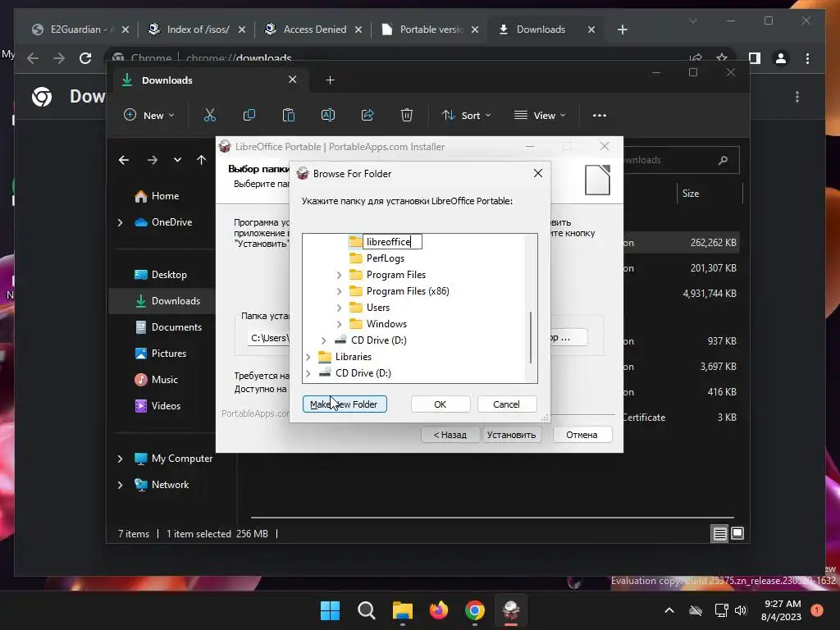Reload the Chrome page
This screenshot has width=840, height=630.
coord(85,58)
